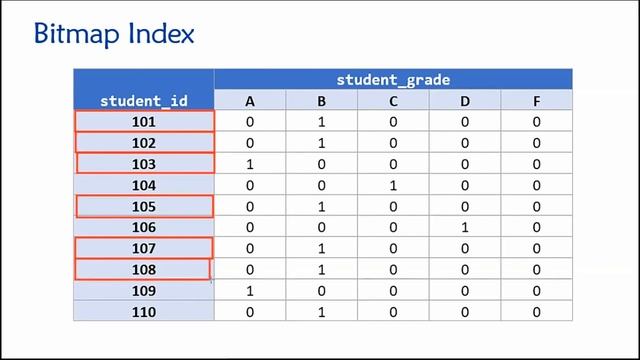
Task: Select student_id cell '105'
Action: [x=144, y=206]
